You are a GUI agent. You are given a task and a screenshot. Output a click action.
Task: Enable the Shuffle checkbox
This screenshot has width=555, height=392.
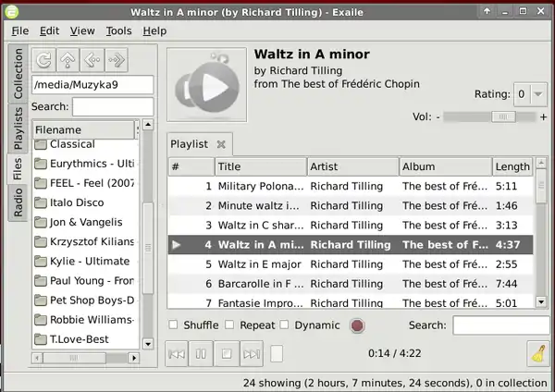point(174,325)
